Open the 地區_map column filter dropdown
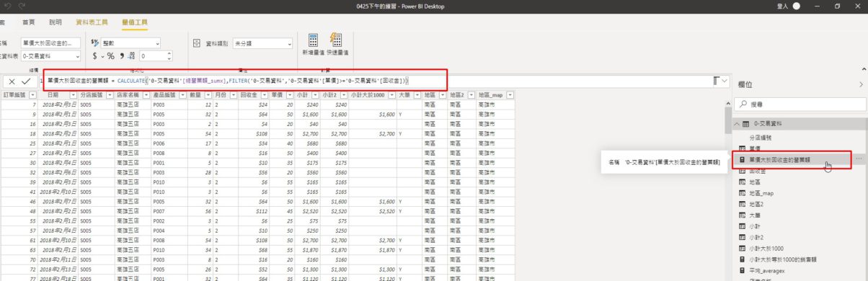868x281 pixels. point(510,95)
